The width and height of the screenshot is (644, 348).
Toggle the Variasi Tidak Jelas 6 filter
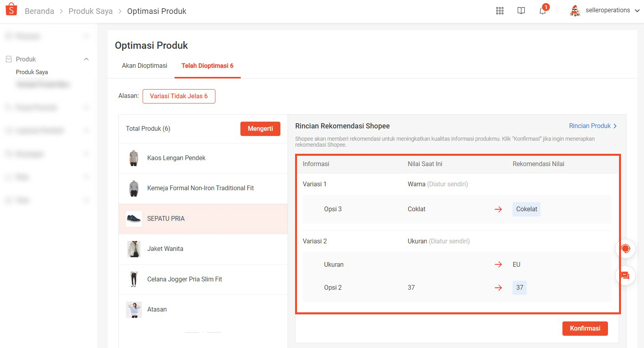click(x=179, y=96)
